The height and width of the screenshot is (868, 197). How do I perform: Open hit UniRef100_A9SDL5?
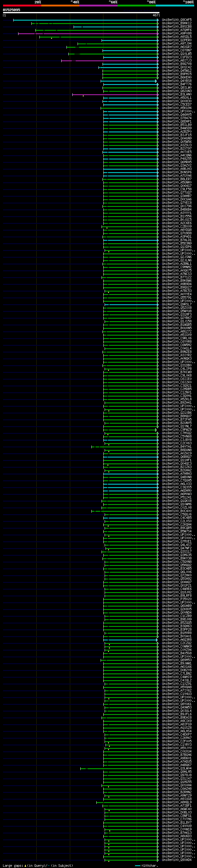[x=177, y=37]
